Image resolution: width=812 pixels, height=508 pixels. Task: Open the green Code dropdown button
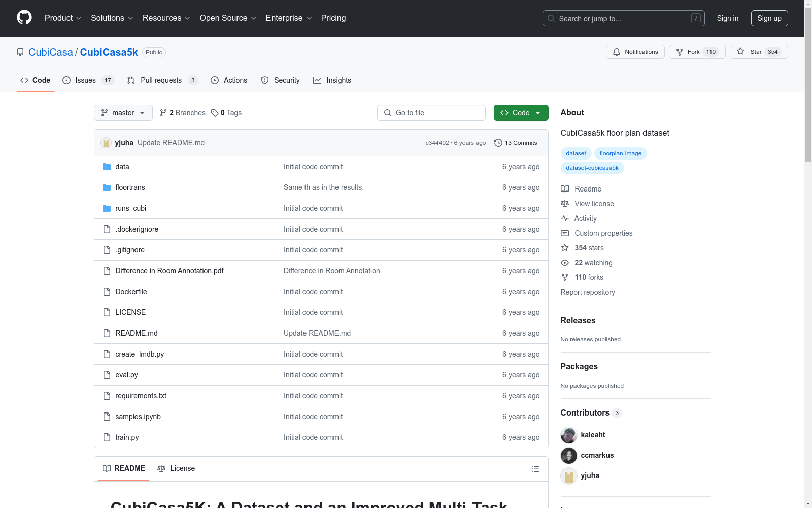tap(521, 113)
